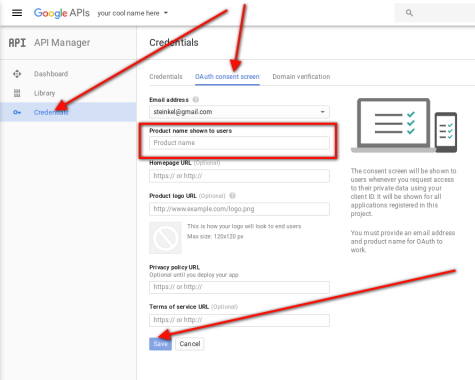Viewport: 475px width, 380px height.
Task: Click the Save button
Action: pos(160,344)
